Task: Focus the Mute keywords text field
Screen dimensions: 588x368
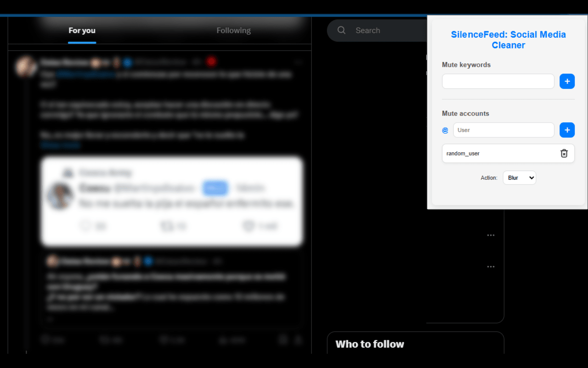Action: 498,81
